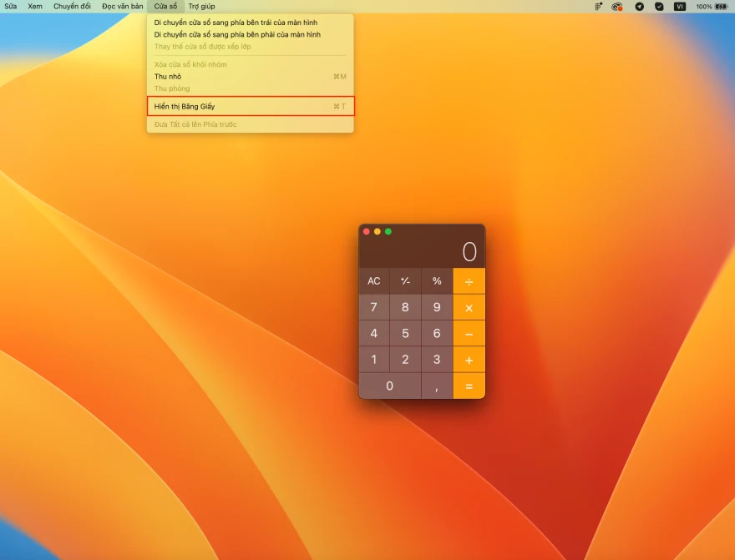Open the VI input source indicator in menu bar

tap(678, 6)
